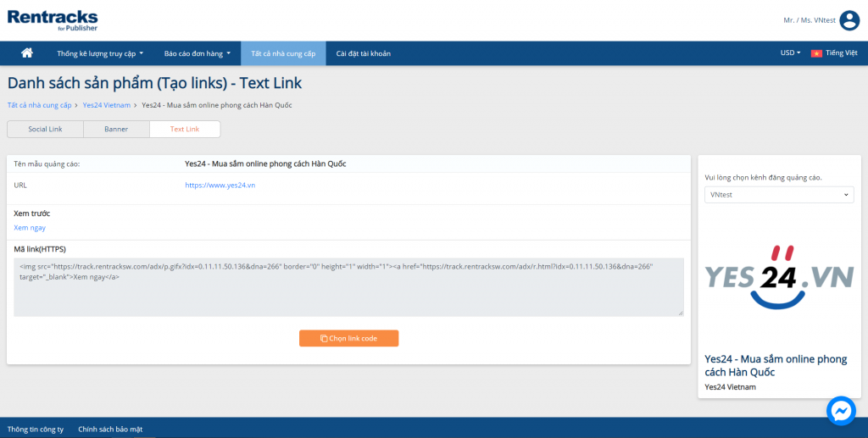Viewport: 868px width, 438px height.
Task: Open Chính sách bảo mật footer link
Action: [x=110, y=430]
